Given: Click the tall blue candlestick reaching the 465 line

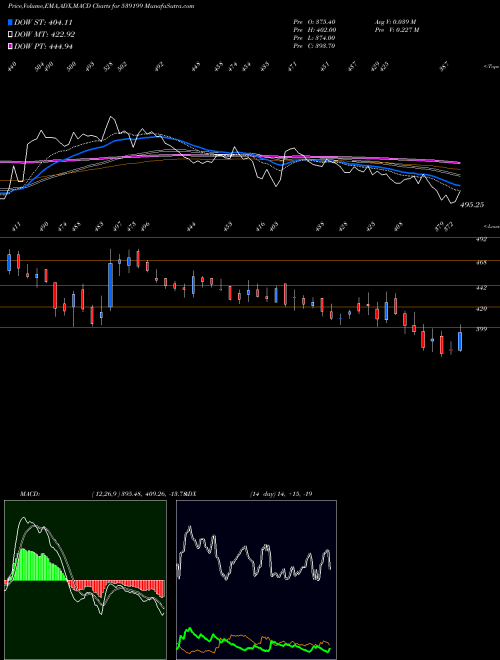Looking at the screenshot, I should point(110,285).
